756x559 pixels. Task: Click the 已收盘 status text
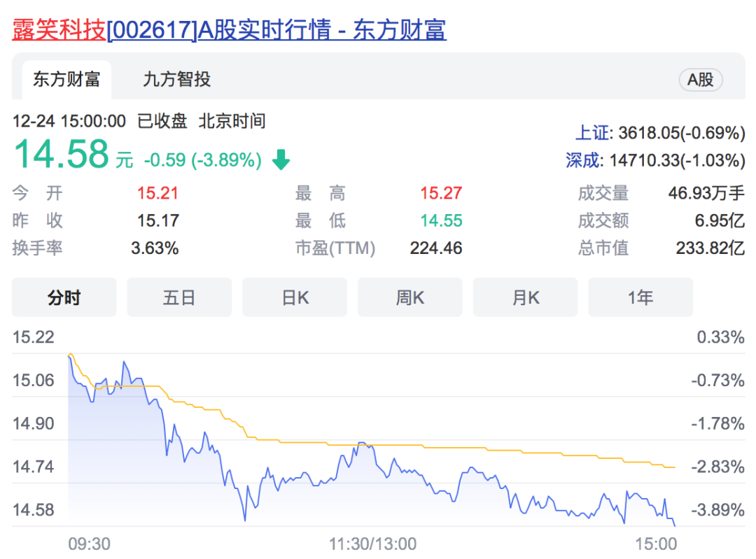tap(162, 121)
